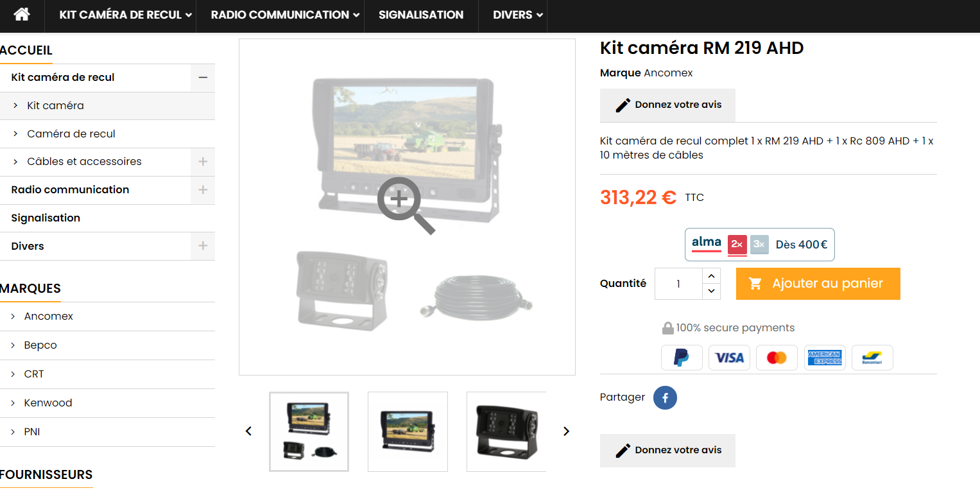The width and height of the screenshot is (980, 495).
Task: Open the DIVERS dropdown menu
Action: pyautogui.click(x=518, y=15)
